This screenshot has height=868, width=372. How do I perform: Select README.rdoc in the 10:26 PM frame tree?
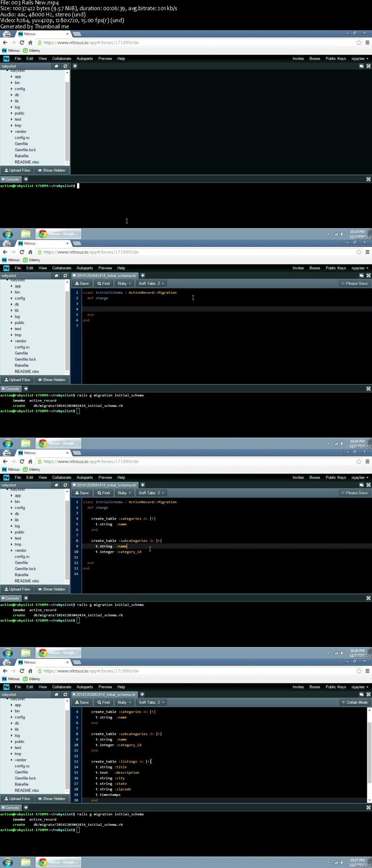[x=27, y=581]
